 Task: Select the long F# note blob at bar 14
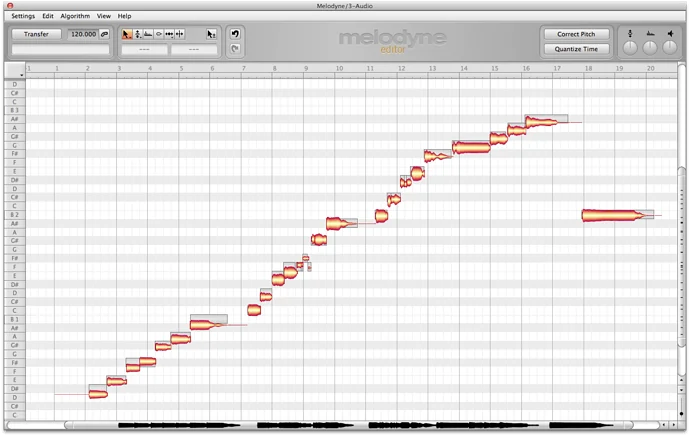click(x=471, y=147)
